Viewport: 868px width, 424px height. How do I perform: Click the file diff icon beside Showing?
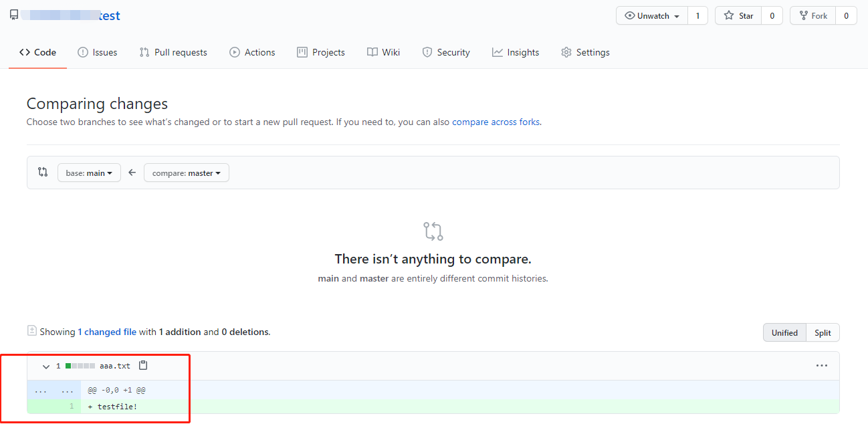(x=31, y=331)
